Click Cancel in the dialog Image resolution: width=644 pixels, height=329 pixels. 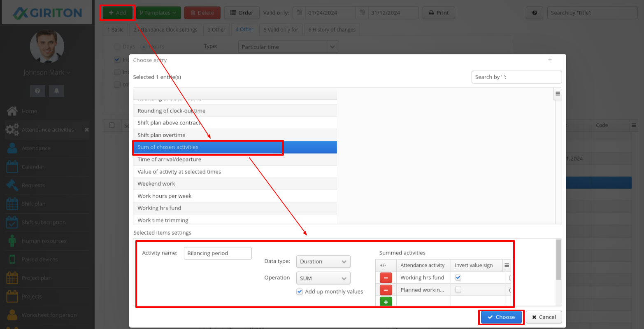[x=544, y=317]
